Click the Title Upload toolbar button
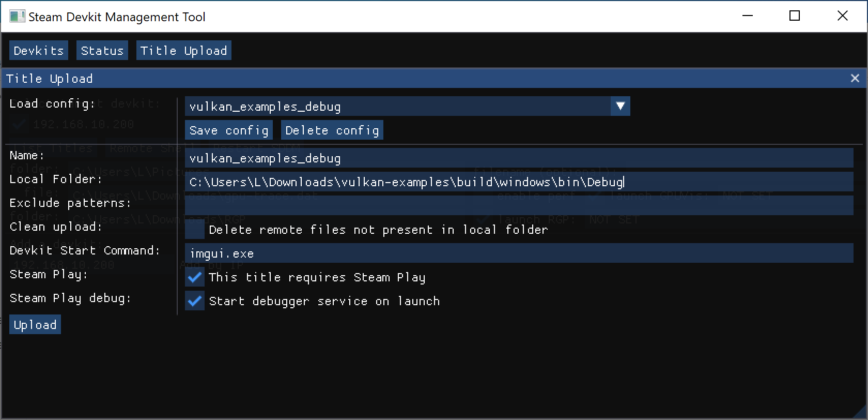The height and width of the screenshot is (420, 868). tap(183, 51)
